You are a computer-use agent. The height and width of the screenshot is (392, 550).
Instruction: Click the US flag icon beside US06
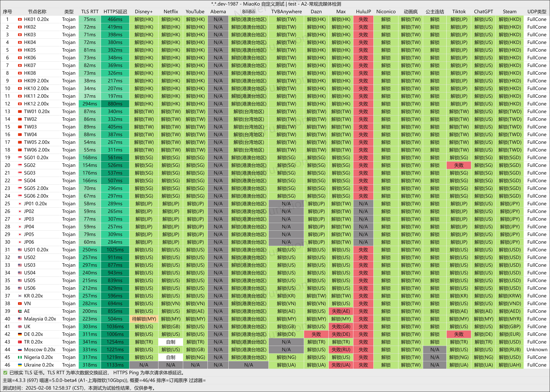(x=20, y=288)
